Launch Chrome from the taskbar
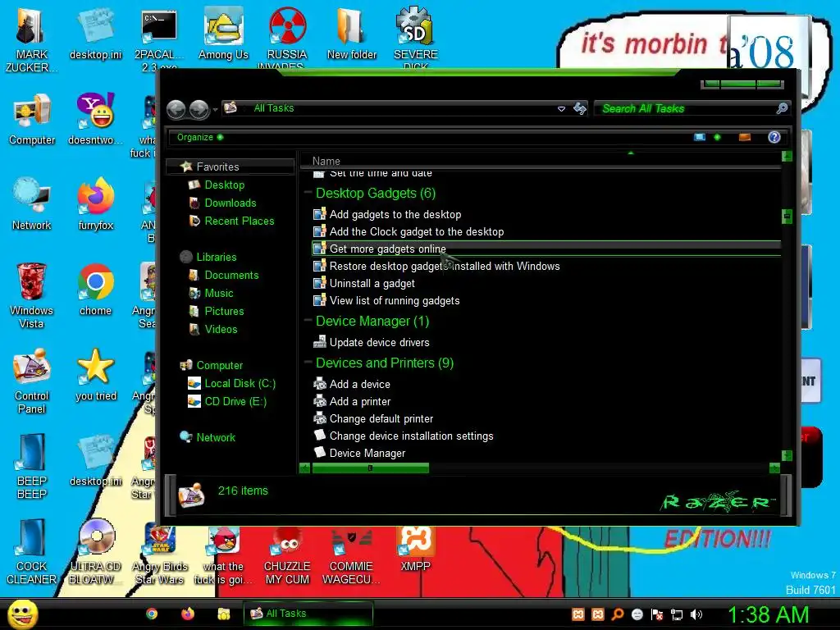The width and height of the screenshot is (840, 630). pos(152,614)
